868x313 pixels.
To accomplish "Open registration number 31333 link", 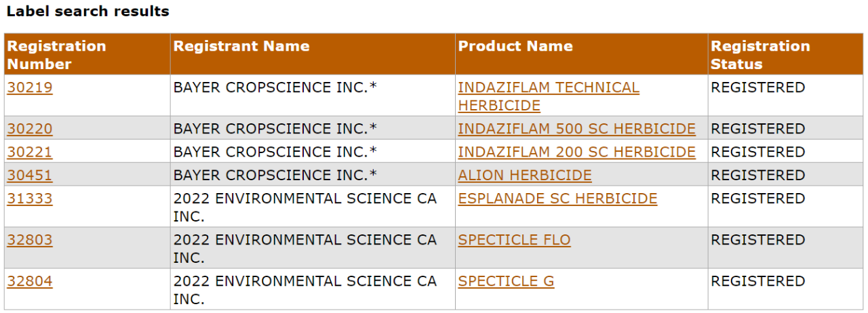I will pyautogui.click(x=30, y=199).
